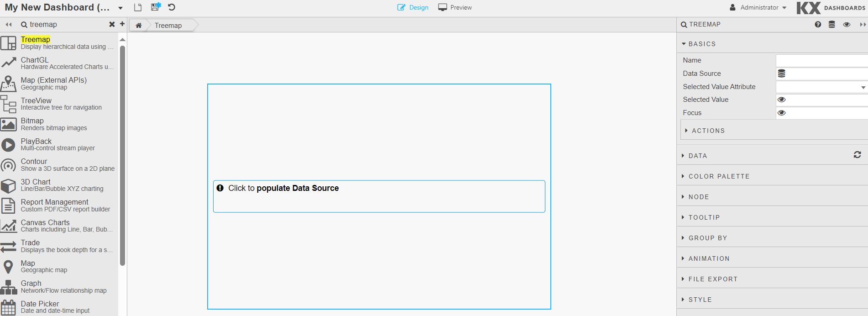Open the Administrator user dropdown
The width and height of the screenshot is (868, 316).
pyautogui.click(x=758, y=8)
